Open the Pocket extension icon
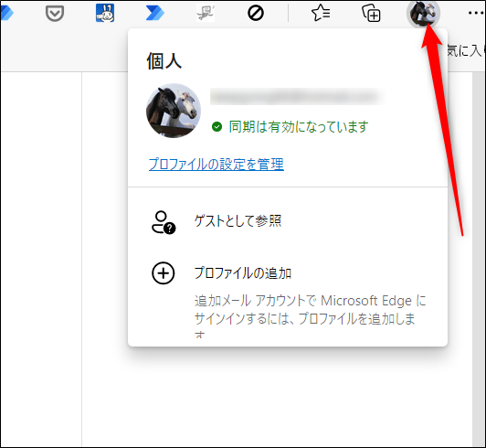Image resolution: width=486 pixels, height=448 pixels. click(x=55, y=14)
